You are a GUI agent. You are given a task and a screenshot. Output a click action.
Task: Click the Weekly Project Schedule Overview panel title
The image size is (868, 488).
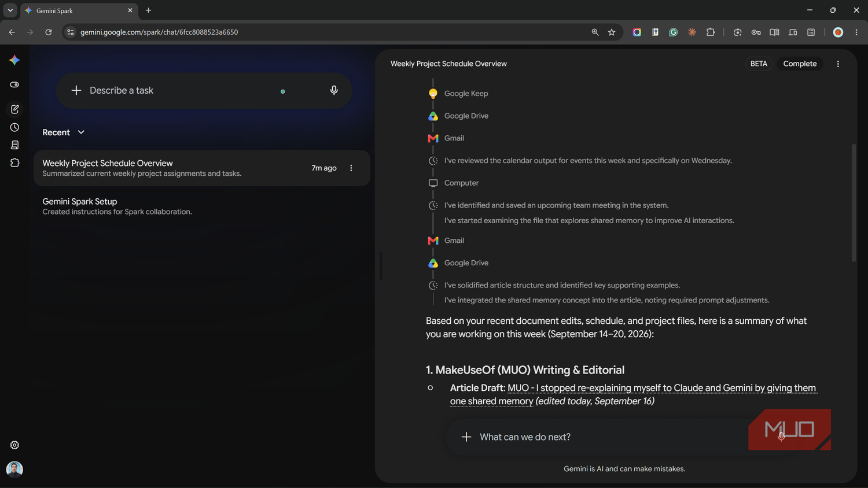tap(448, 64)
